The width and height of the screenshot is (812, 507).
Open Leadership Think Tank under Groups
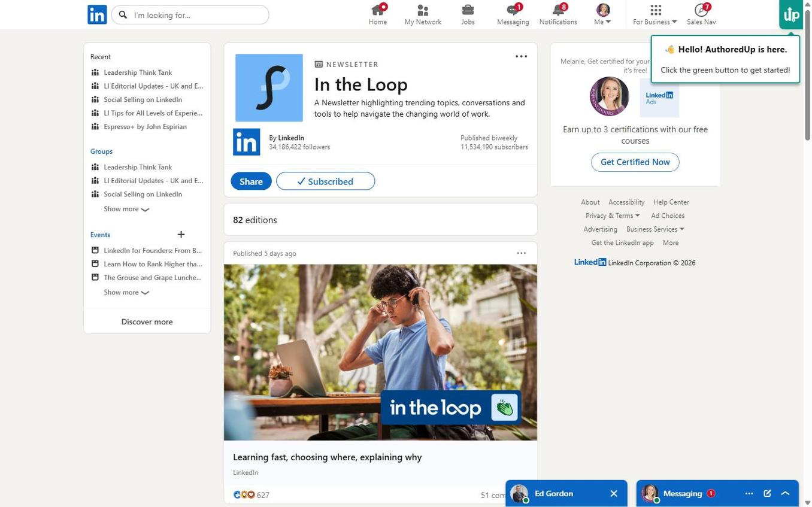[x=138, y=167]
